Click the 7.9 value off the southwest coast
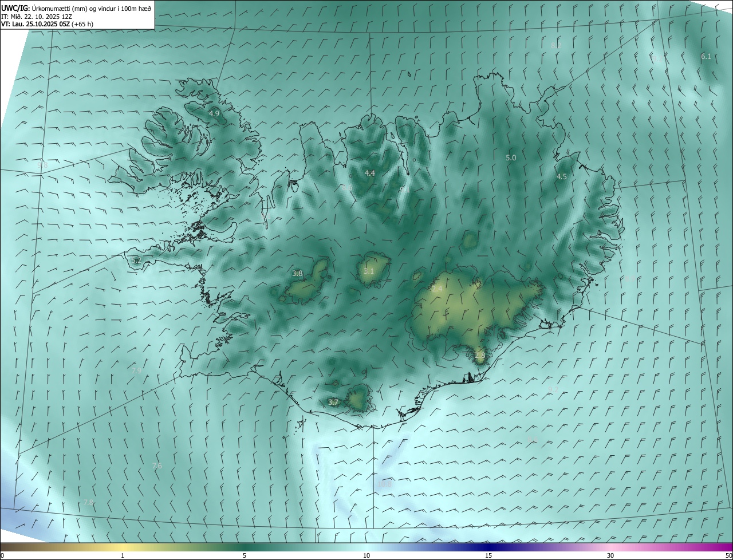This screenshot has width=733, height=560. pos(136,370)
